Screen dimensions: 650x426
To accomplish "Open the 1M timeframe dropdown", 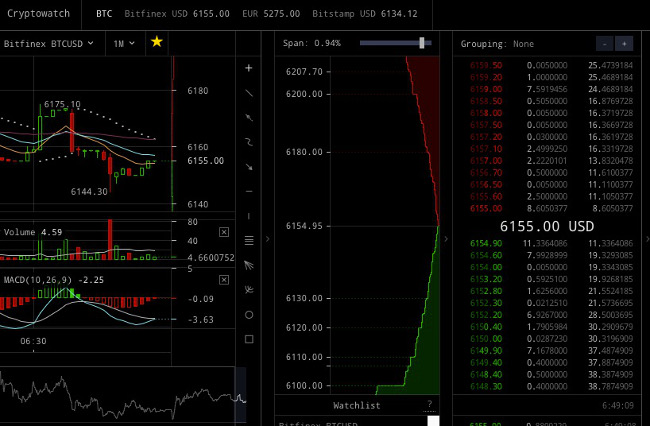I will tap(124, 44).
